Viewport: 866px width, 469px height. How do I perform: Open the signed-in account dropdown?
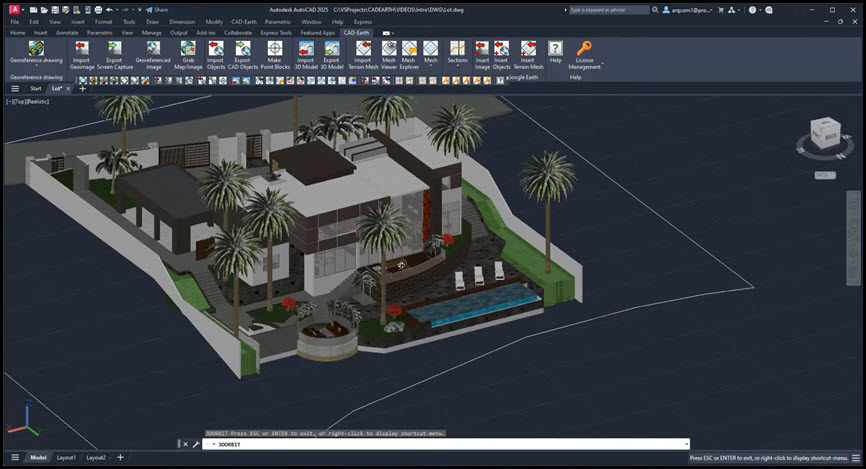coord(688,10)
